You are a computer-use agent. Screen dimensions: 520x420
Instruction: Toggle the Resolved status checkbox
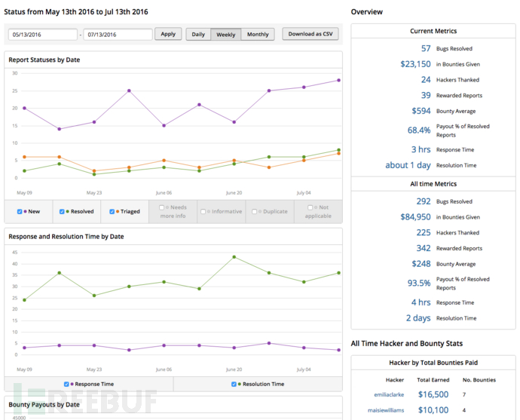(63, 212)
